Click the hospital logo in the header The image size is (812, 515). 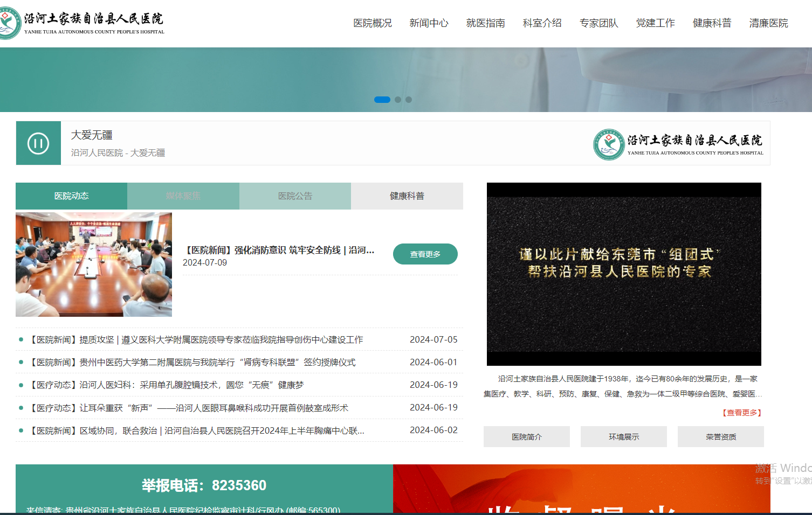pyautogui.click(x=82, y=23)
